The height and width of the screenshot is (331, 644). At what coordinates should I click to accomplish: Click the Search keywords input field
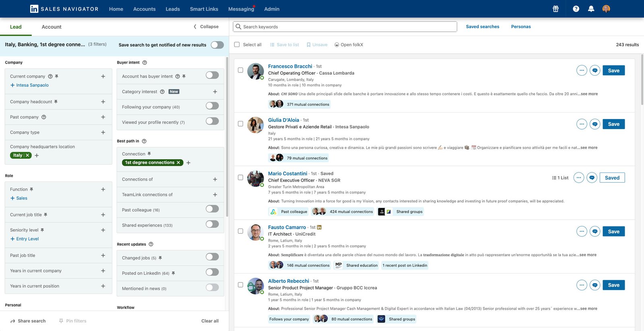click(x=345, y=27)
